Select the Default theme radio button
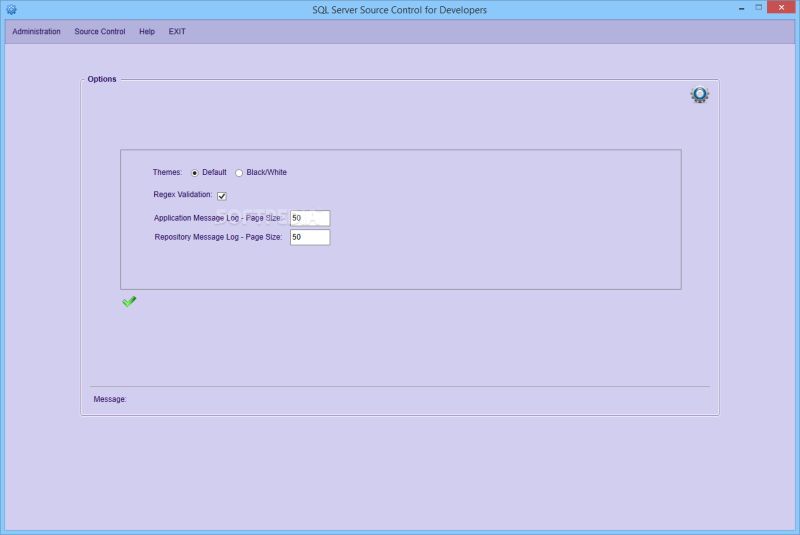Viewport: 800px width, 535px height. click(195, 173)
